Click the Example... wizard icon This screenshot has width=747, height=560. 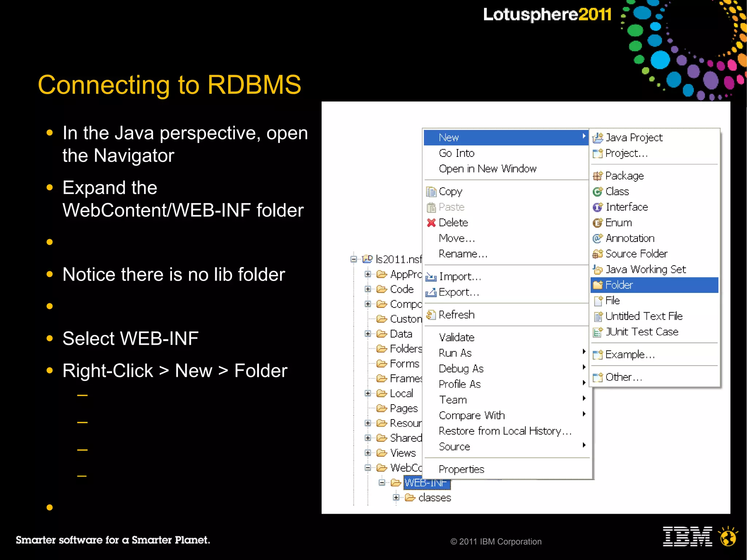pos(597,355)
